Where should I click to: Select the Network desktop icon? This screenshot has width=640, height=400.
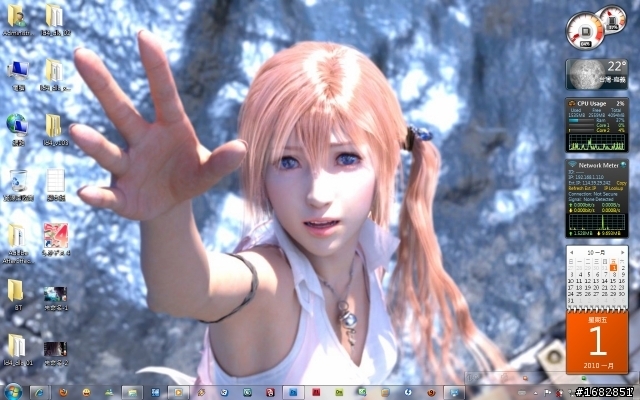pos(18,130)
